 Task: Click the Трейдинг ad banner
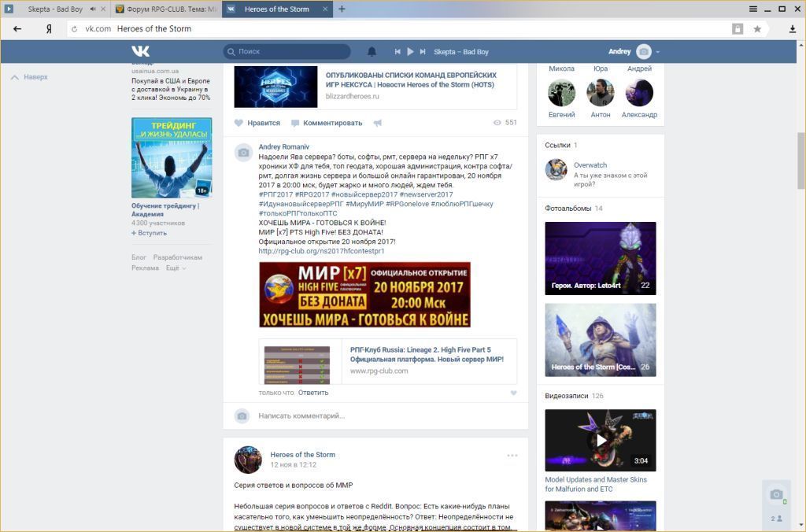(172, 158)
